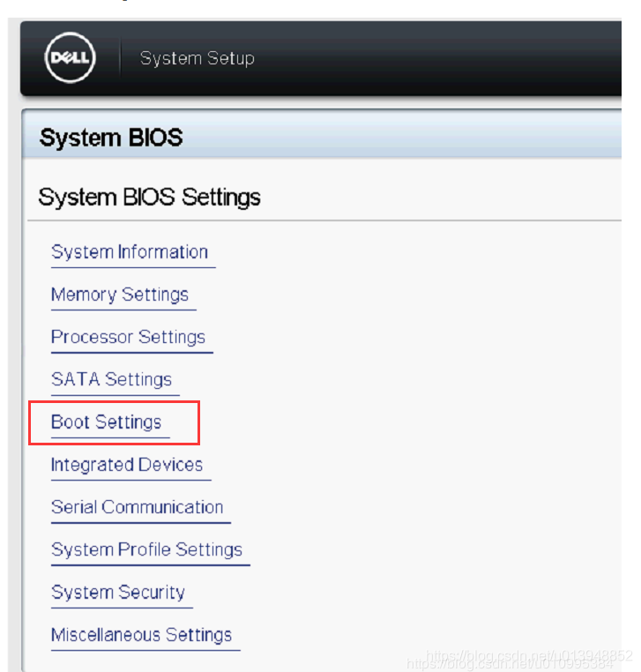The image size is (641, 672).
Task: Go to System Security
Action: click(118, 592)
